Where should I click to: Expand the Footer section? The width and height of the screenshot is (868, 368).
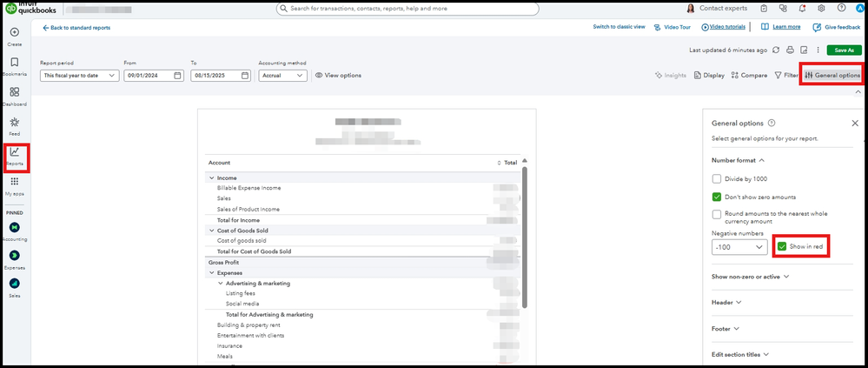click(x=726, y=329)
